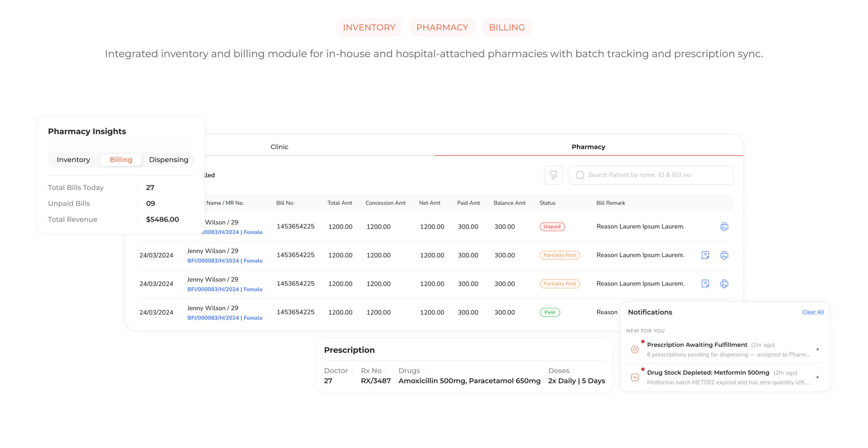Click the green Paid status badge
Image resolution: width=868 pixels, height=448 pixels.
pos(549,312)
